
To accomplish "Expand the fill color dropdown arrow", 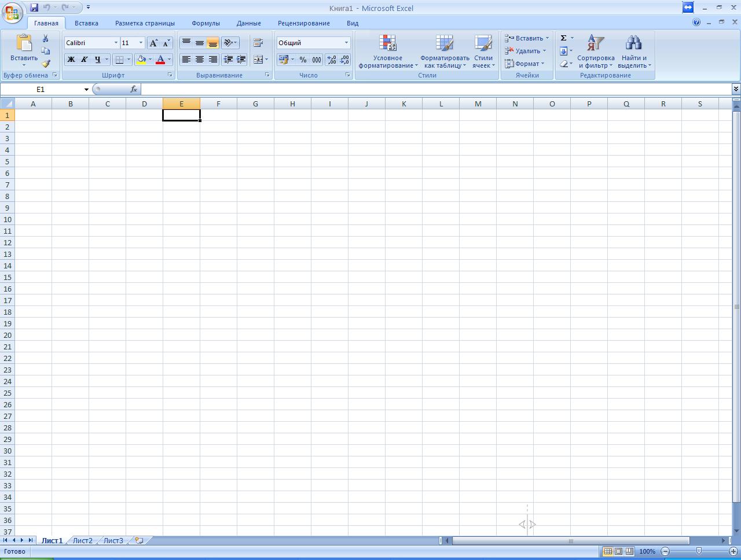I will pyautogui.click(x=150, y=60).
